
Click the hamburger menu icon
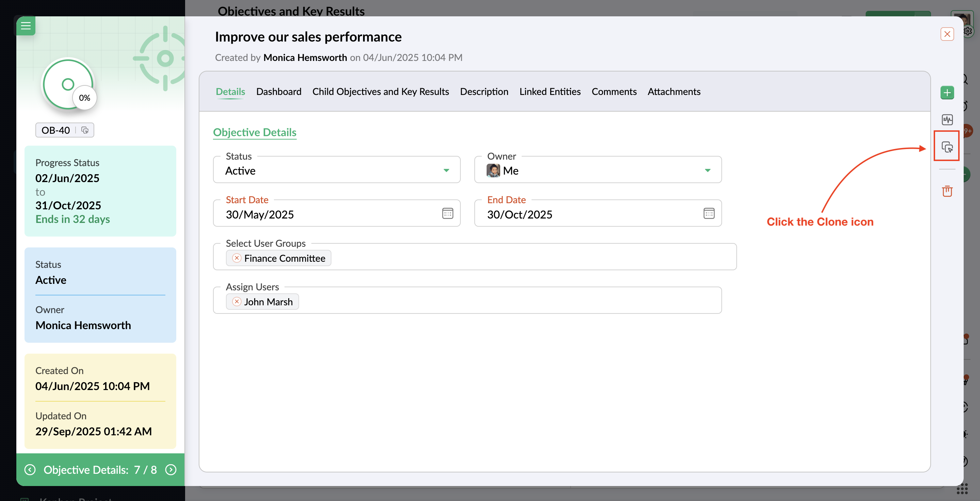[26, 26]
